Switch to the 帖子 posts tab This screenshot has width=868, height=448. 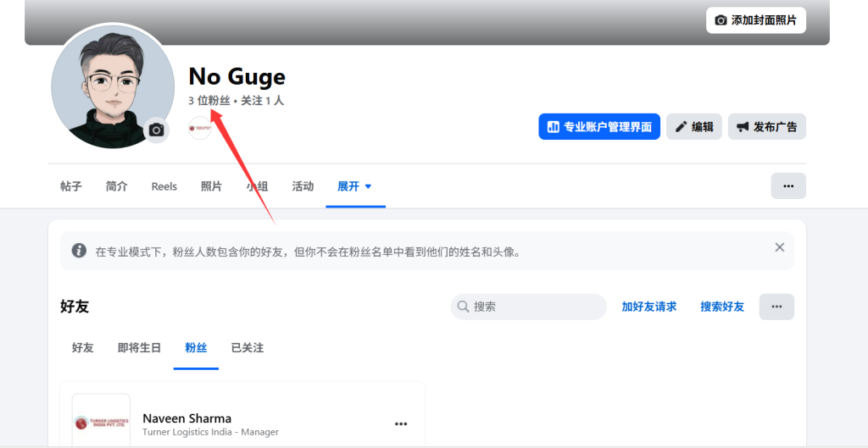point(71,186)
